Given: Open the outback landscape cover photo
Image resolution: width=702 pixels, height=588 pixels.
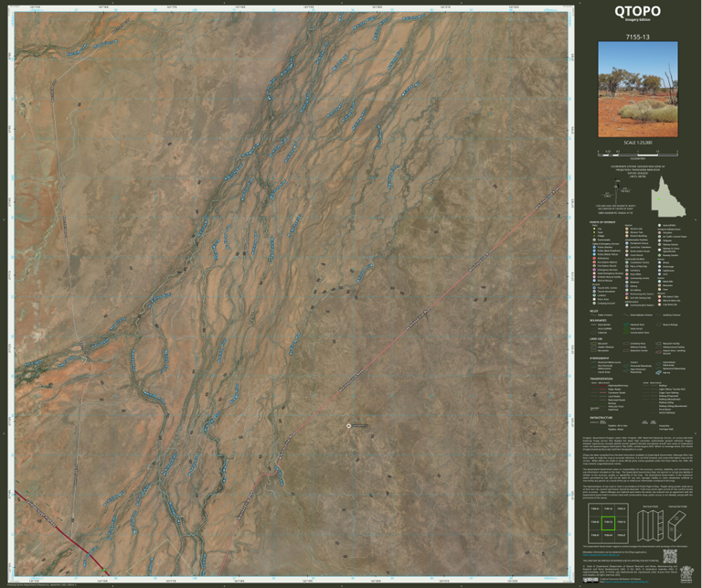Looking at the screenshot, I should point(638,90).
